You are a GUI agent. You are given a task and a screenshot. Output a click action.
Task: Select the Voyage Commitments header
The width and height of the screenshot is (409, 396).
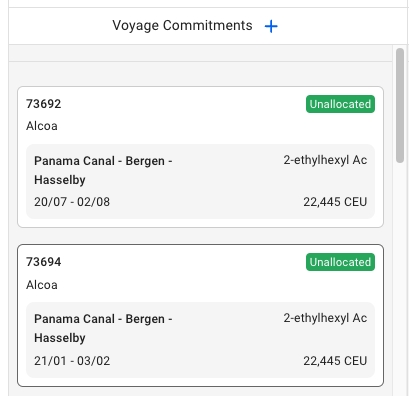(182, 26)
